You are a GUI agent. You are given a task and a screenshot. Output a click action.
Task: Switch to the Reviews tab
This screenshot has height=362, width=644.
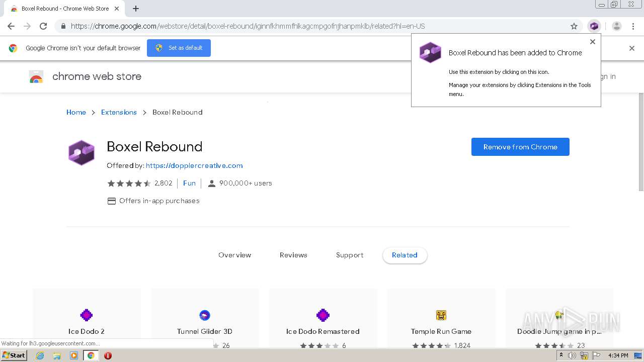[293, 255]
